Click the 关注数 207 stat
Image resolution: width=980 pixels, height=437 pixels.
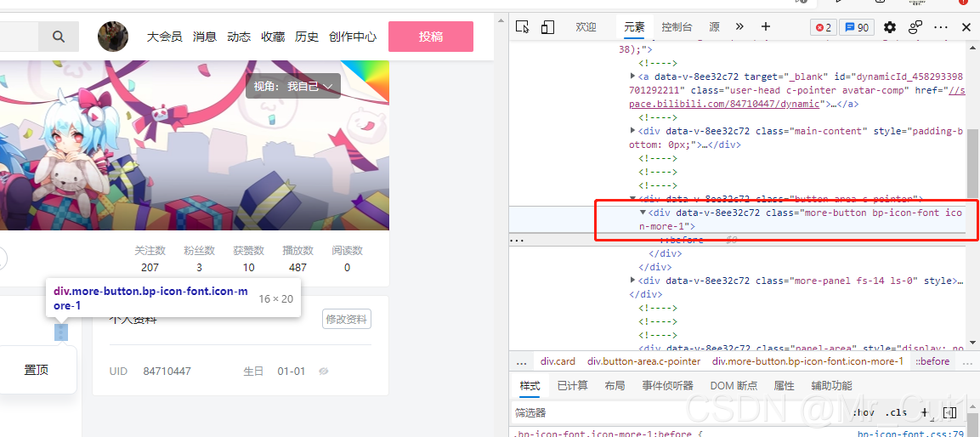[150, 258]
